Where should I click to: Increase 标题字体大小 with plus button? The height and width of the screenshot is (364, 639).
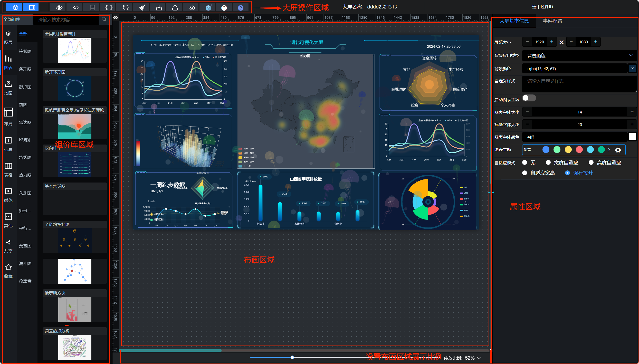click(x=632, y=124)
